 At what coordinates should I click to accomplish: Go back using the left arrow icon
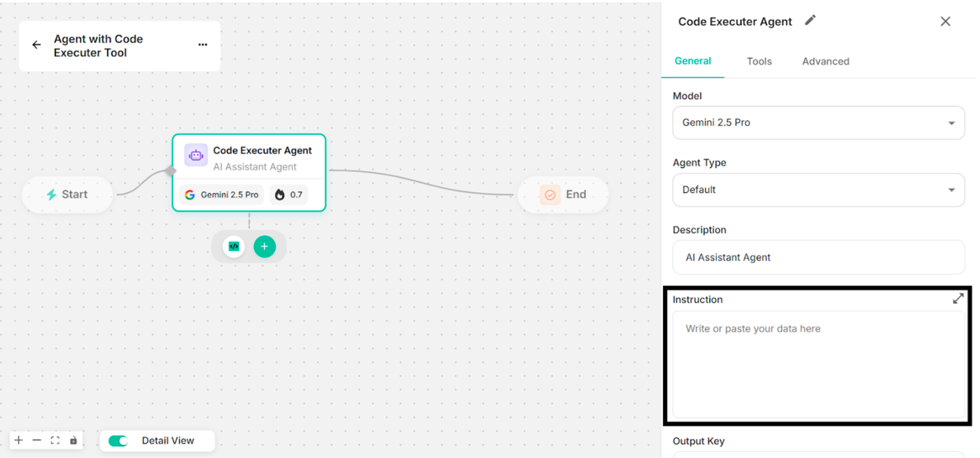36,45
